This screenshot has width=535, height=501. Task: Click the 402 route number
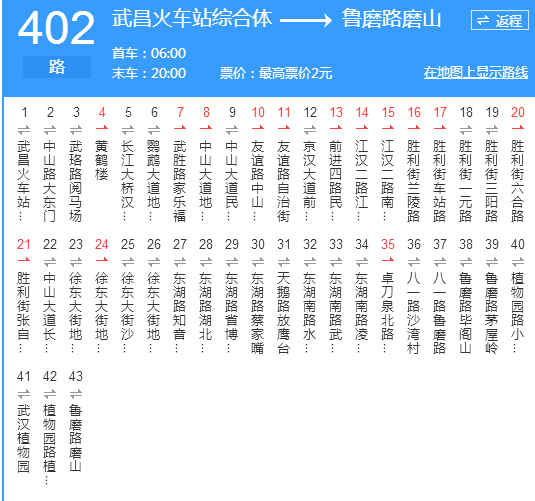point(56,28)
